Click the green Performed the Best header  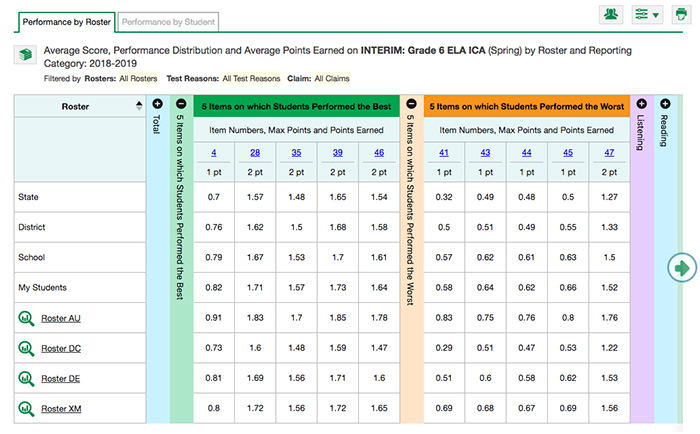click(296, 106)
